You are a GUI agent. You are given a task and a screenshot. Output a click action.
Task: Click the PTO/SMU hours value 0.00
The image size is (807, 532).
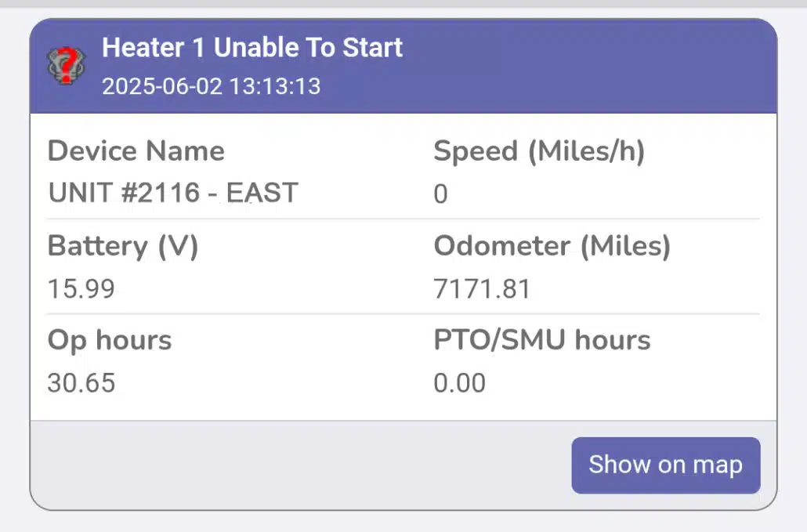(460, 383)
